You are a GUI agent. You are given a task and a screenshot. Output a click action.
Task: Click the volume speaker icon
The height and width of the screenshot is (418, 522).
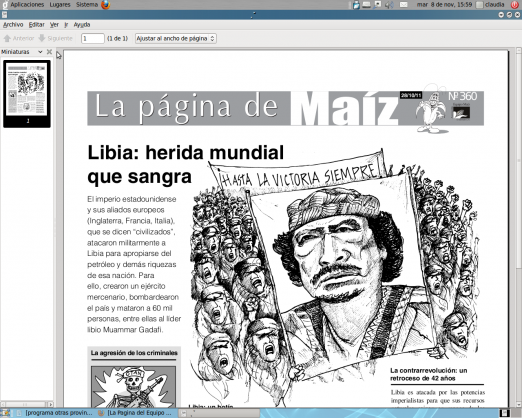(x=389, y=5)
